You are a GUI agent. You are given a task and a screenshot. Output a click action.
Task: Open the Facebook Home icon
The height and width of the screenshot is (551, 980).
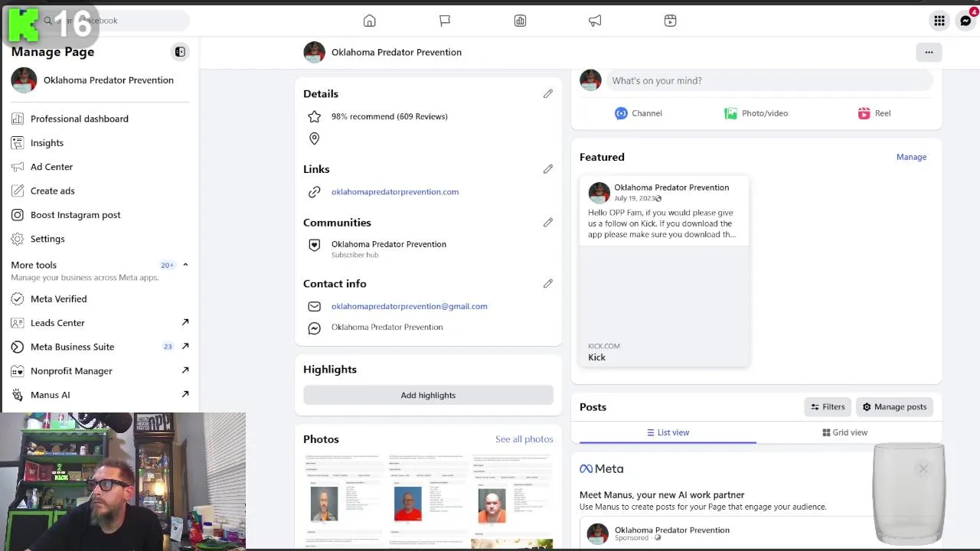point(370,21)
